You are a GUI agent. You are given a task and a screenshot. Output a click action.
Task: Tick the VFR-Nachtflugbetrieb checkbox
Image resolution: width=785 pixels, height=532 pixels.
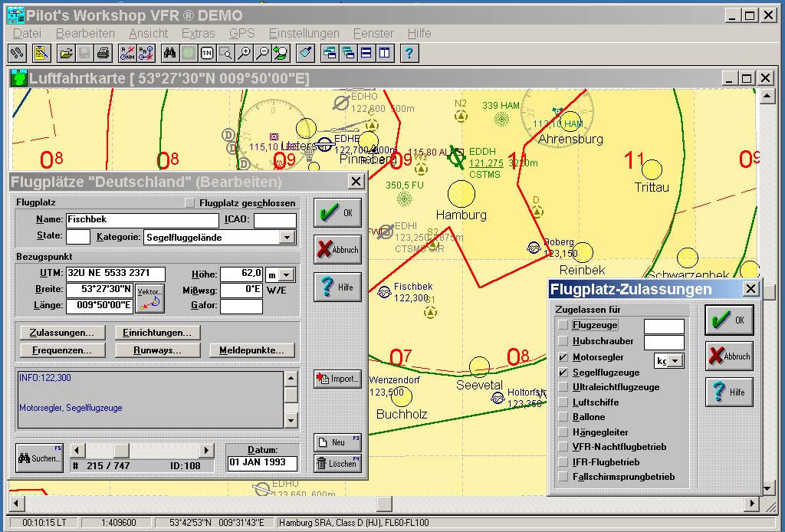coord(563,447)
